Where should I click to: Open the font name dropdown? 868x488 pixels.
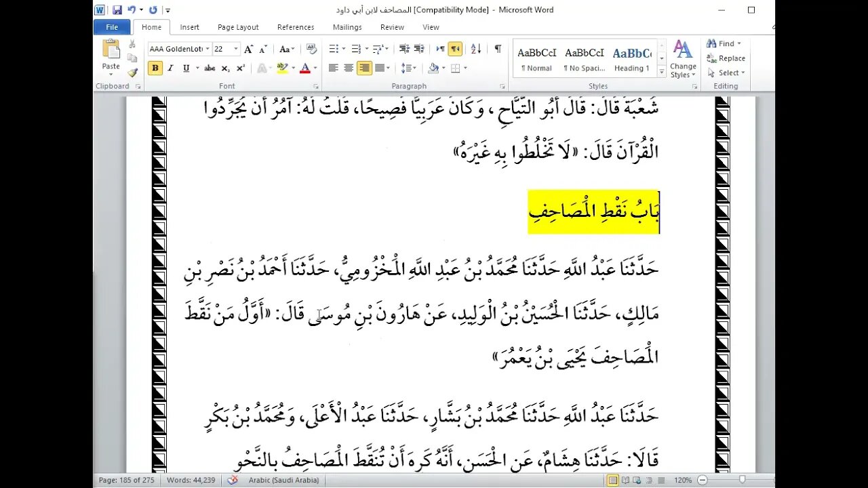click(x=208, y=49)
